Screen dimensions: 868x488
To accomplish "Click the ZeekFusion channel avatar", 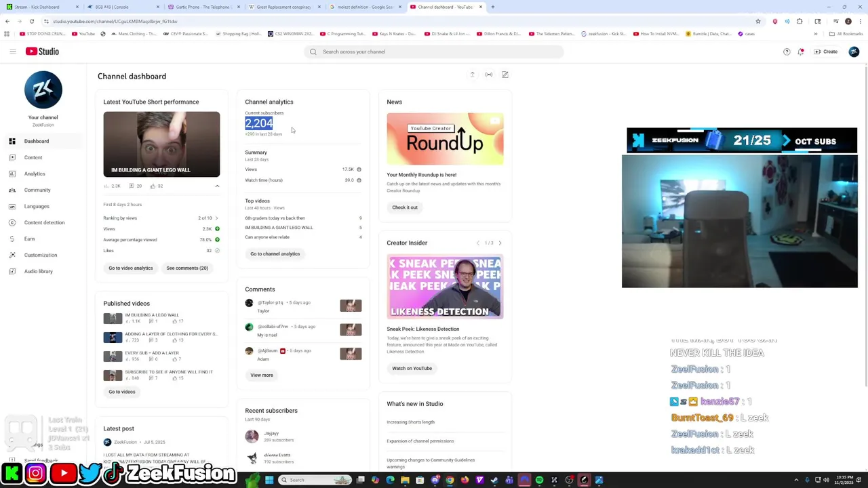I will (x=43, y=90).
